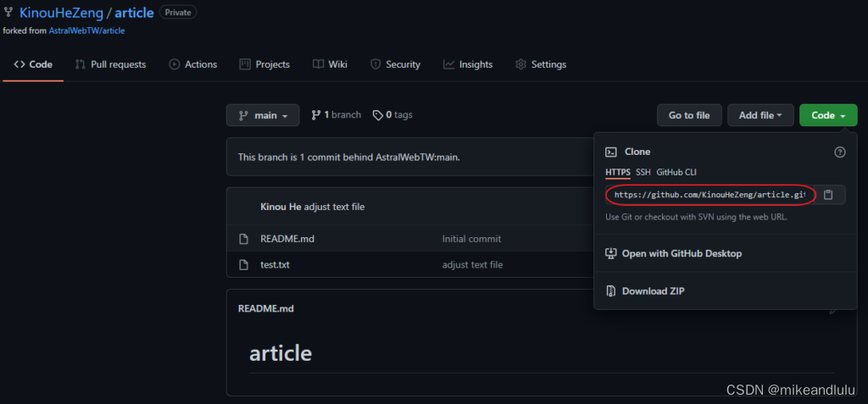This screenshot has width=868, height=404.
Task: Click the article repository name link
Action: [134, 12]
